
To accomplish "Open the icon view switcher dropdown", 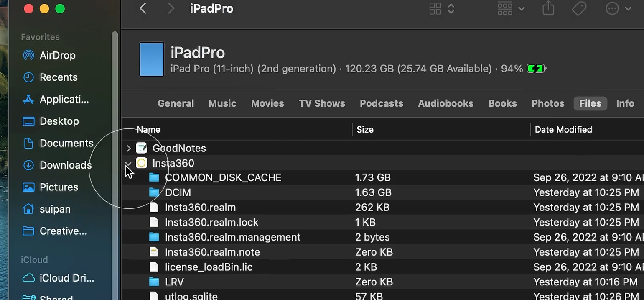I will [x=442, y=8].
